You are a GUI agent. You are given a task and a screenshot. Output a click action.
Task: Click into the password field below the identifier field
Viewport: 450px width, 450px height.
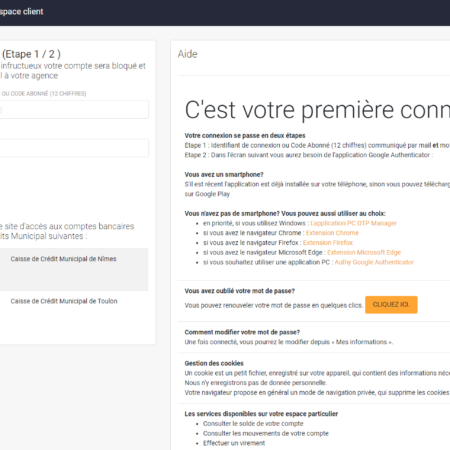pyautogui.click(x=74, y=148)
